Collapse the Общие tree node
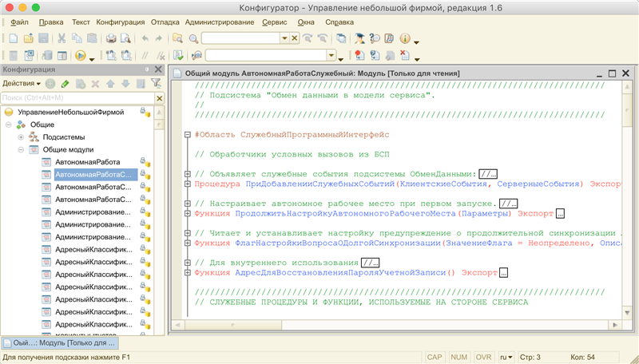Image resolution: width=639 pixels, height=364 pixels. (x=9, y=125)
